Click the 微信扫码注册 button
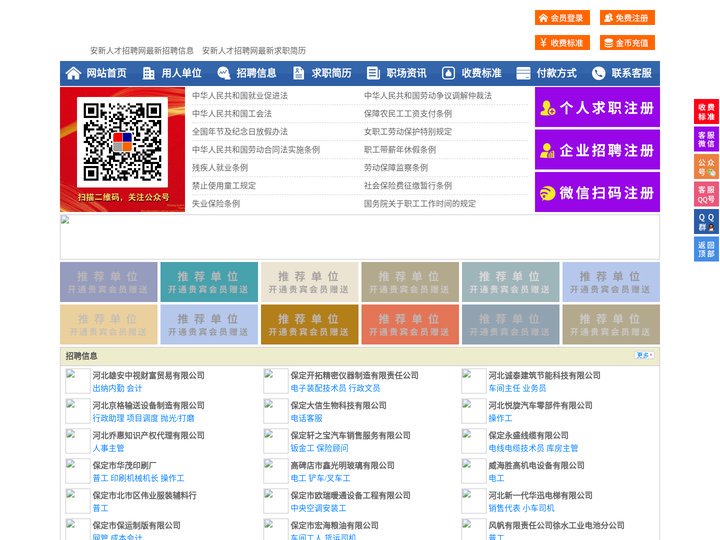 click(597, 192)
